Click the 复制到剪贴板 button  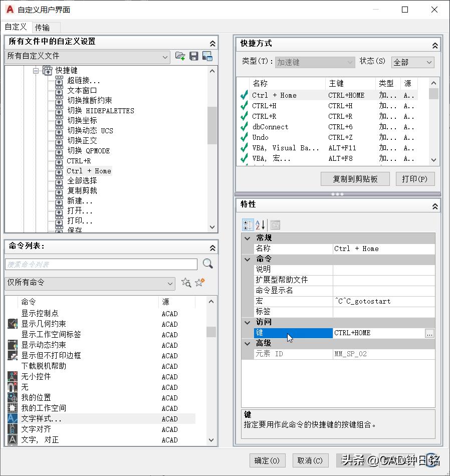click(x=355, y=179)
